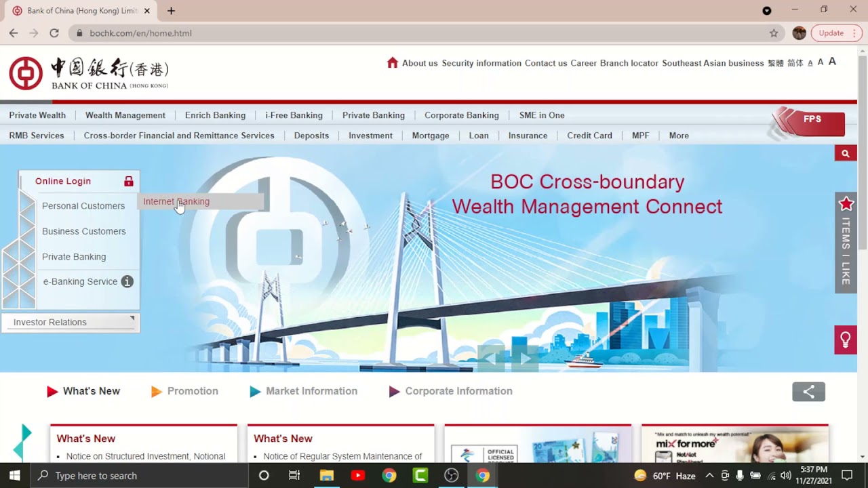Open Notice of Regular System Maintenance item

pyautogui.click(x=342, y=456)
